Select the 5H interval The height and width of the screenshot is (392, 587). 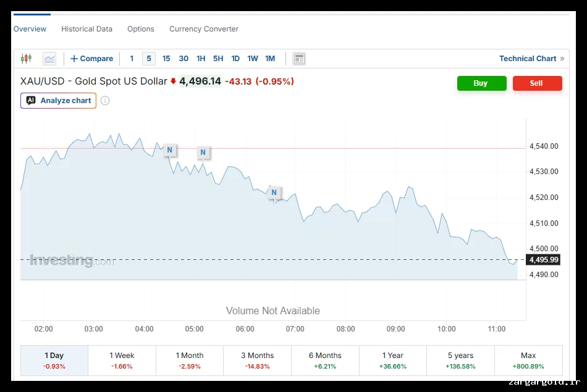tap(218, 59)
